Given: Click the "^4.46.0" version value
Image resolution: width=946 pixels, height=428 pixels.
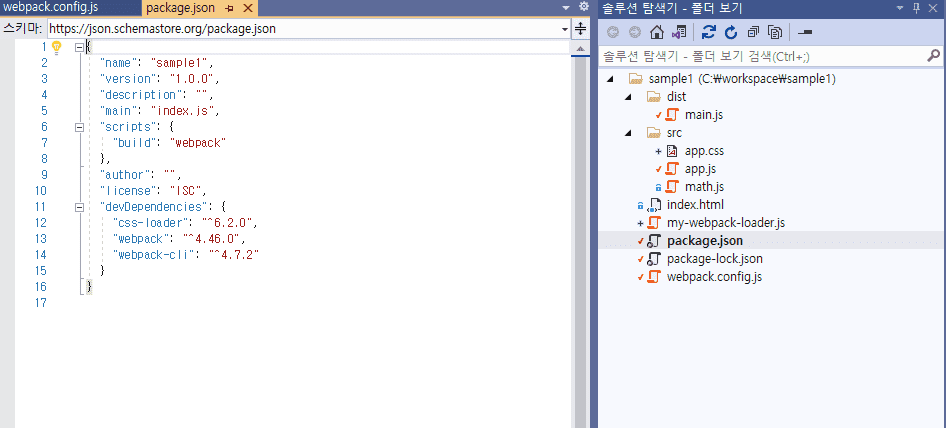Looking at the screenshot, I should click(x=211, y=238).
